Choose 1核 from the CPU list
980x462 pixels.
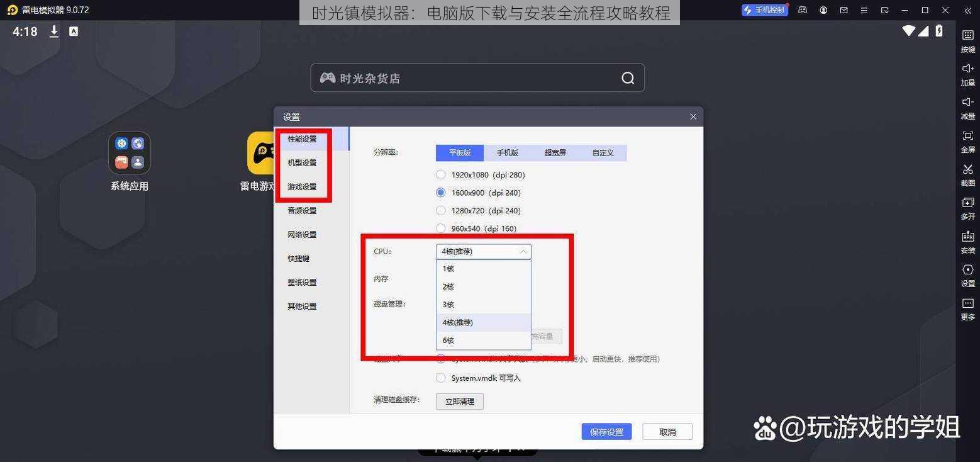point(483,269)
